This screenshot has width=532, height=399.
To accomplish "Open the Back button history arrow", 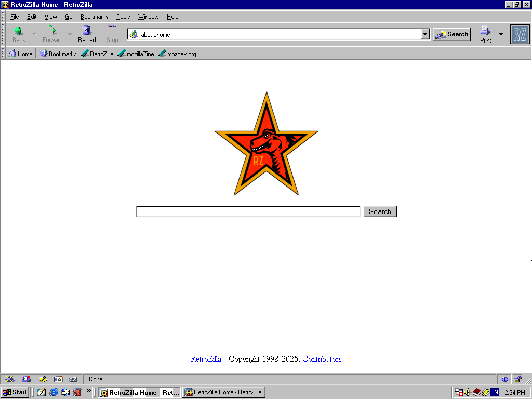I will pos(34,34).
